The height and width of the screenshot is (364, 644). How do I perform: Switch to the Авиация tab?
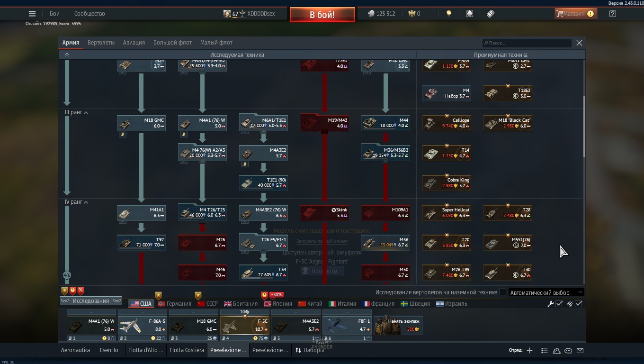(134, 43)
